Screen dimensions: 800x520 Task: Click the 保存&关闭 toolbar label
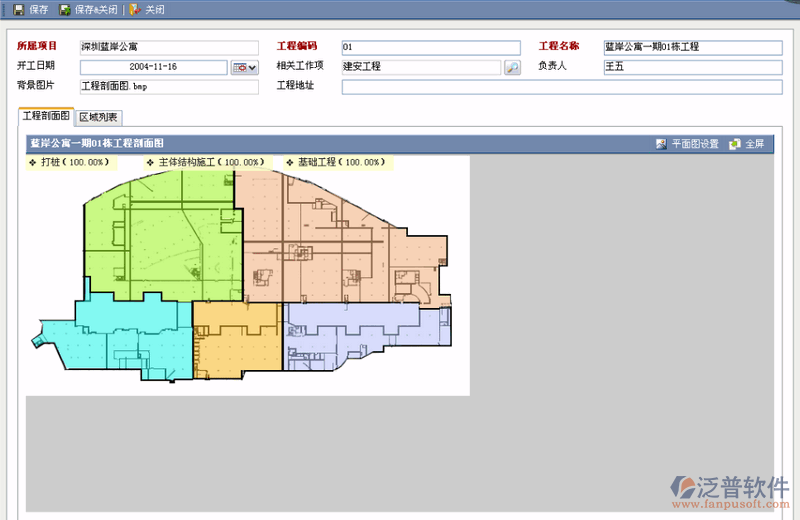pos(96,10)
